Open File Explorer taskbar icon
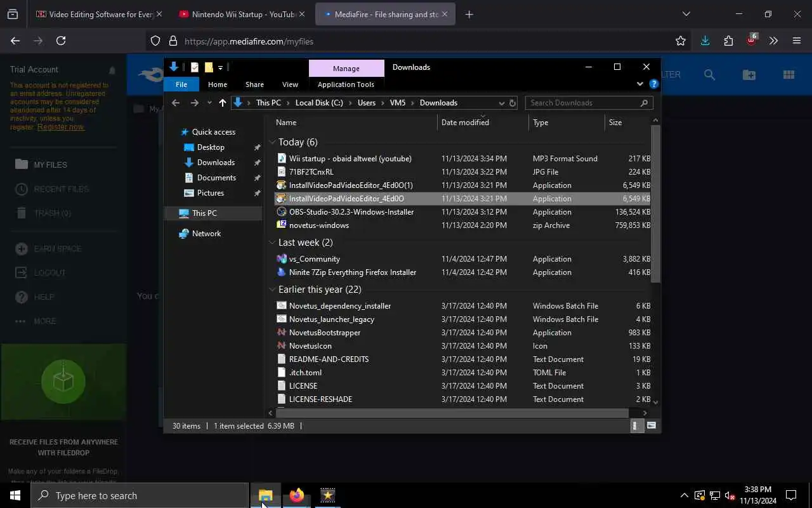 point(266,495)
